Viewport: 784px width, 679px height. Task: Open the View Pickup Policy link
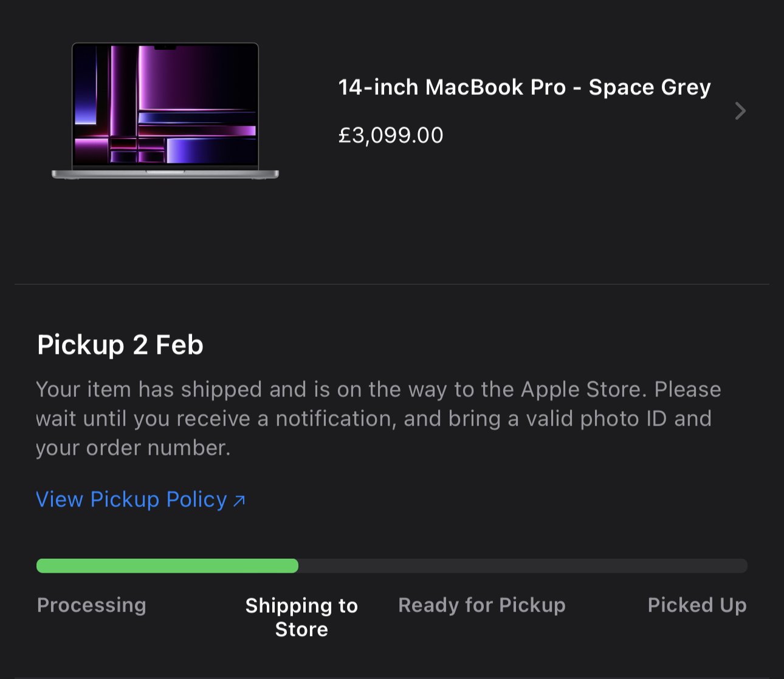click(x=131, y=500)
